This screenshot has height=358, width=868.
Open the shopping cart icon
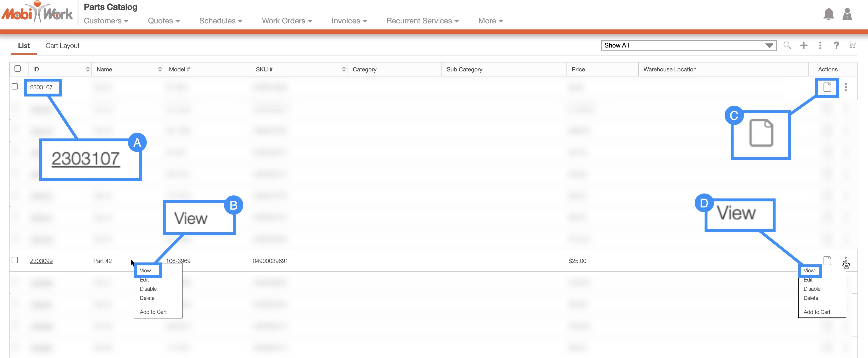pyautogui.click(x=852, y=45)
